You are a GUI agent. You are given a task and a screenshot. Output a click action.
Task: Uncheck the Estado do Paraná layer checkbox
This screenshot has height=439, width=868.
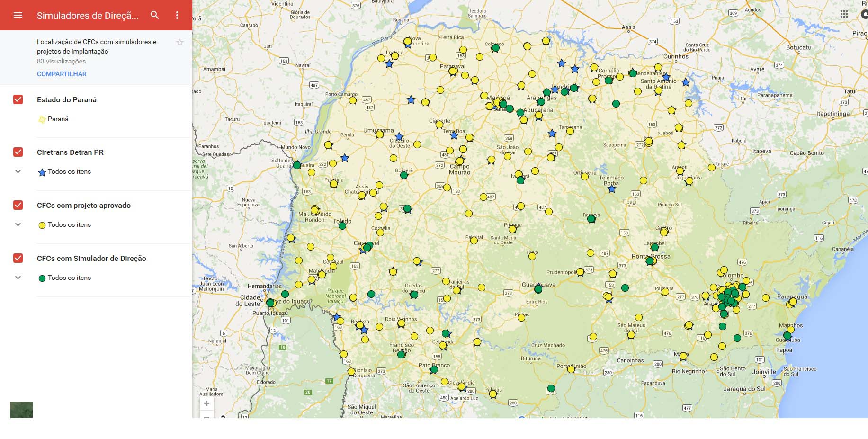click(18, 99)
